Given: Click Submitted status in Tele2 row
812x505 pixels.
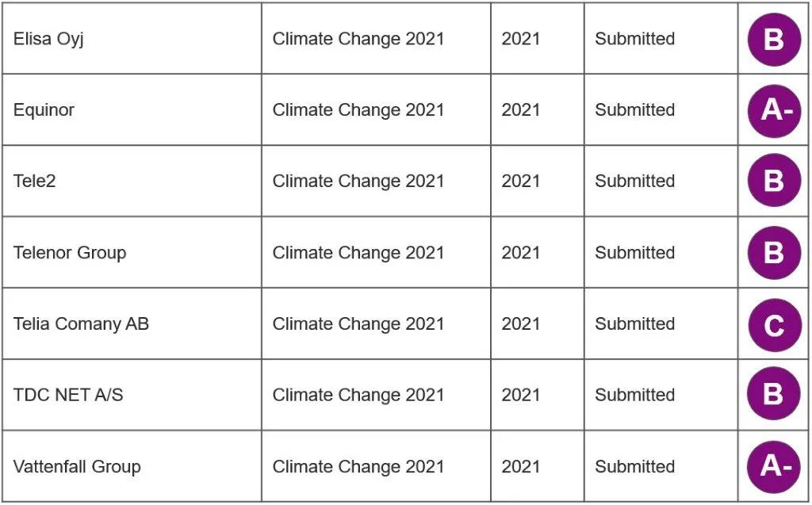Looking at the screenshot, I should 635,181.
